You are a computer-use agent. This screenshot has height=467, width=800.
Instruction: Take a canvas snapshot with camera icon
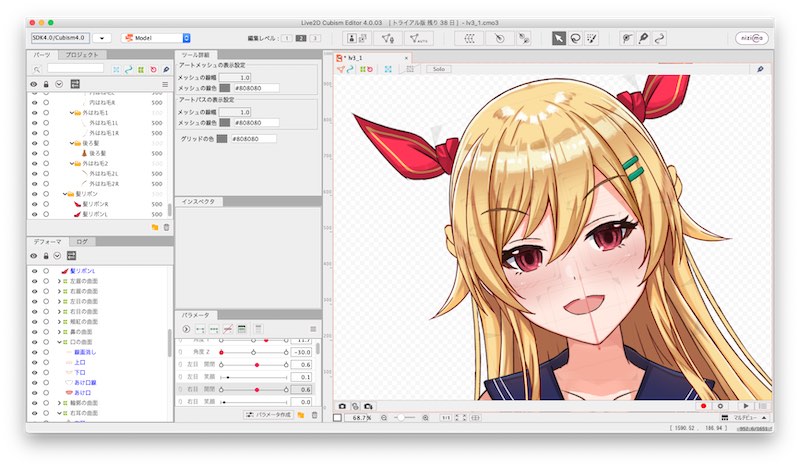click(x=342, y=406)
